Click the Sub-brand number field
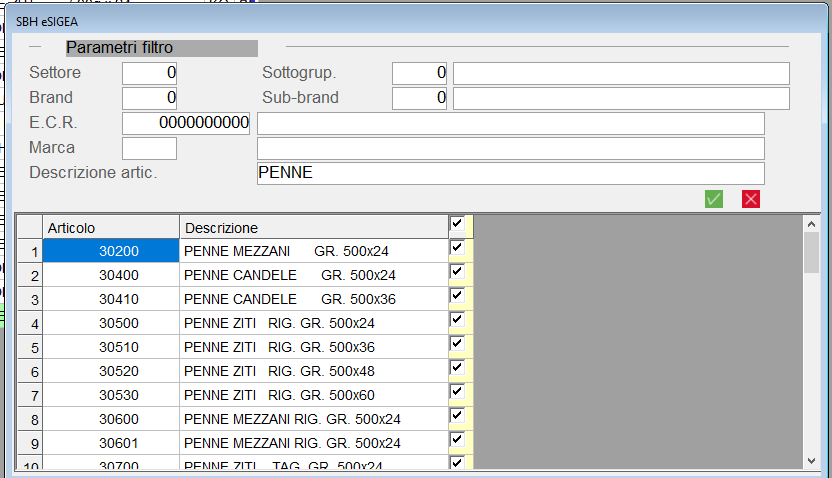 pos(419,98)
